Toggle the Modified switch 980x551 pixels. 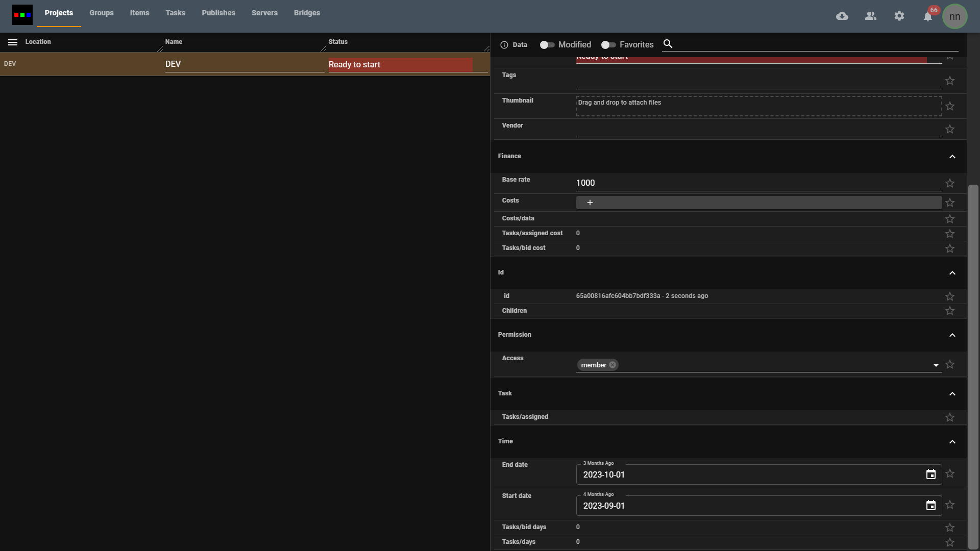click(547, 45)
